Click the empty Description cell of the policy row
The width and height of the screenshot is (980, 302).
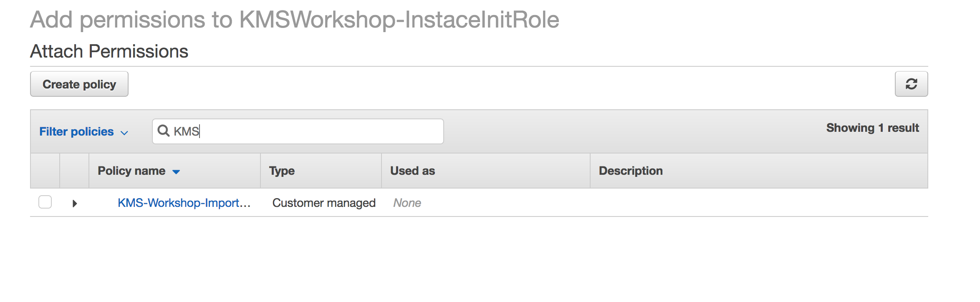click(x=759, y=203)
